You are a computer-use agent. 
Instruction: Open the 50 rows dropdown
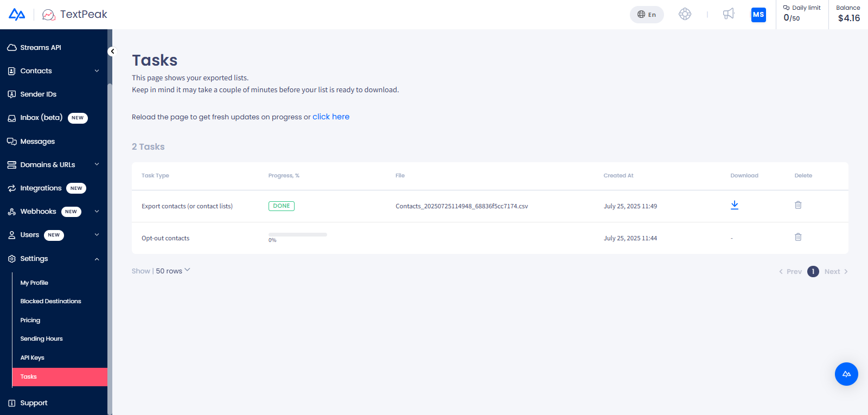[x=173, y=271]
